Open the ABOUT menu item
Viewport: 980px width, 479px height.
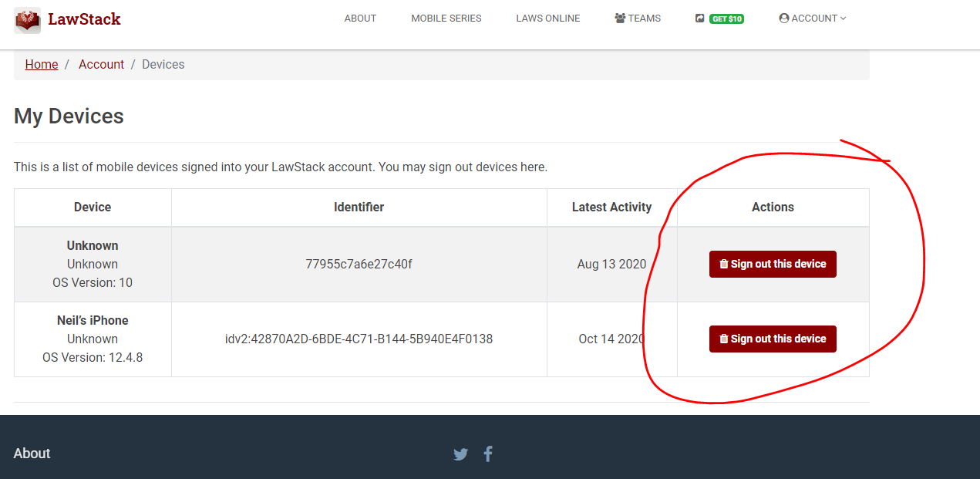(360, 19)
